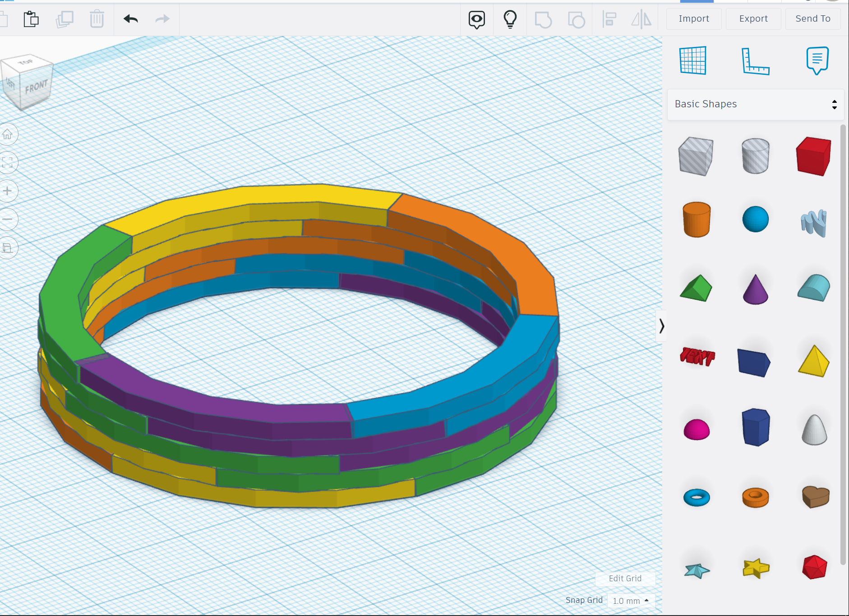Viewport: 849px width, 616px height.
Task: Select the Notes annotation tool icon
Action: [817, 60]
